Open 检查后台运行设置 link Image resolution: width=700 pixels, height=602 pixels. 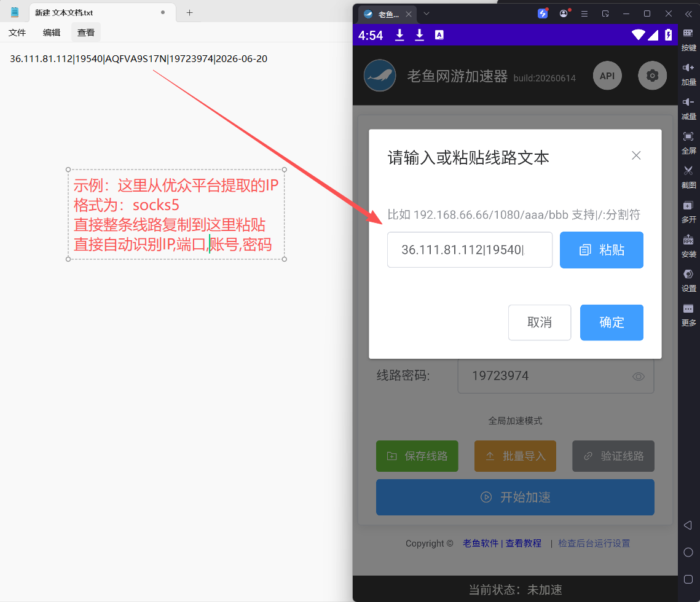tap(594, 543)
